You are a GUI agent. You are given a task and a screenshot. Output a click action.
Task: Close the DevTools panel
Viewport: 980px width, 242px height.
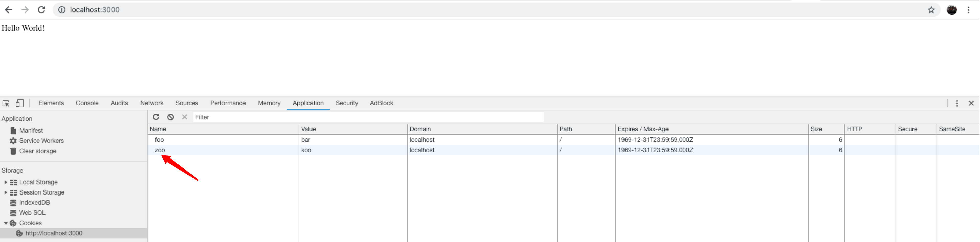click(971, 103)
